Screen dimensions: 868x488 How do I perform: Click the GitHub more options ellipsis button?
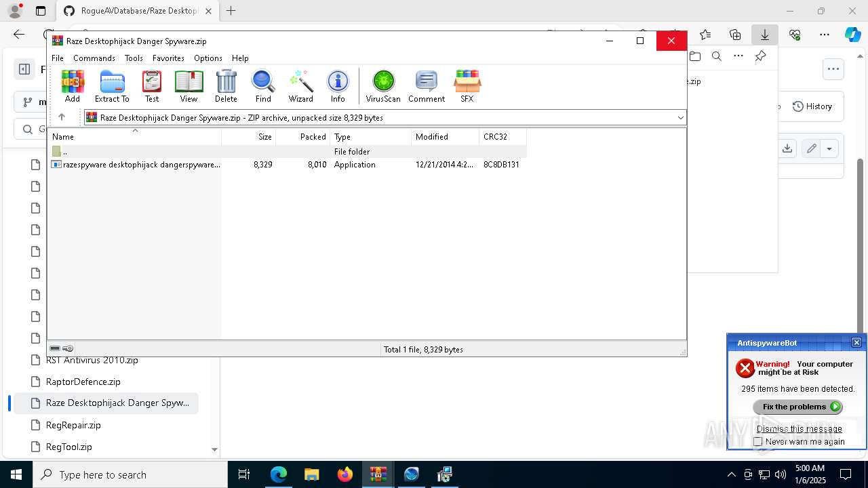(833, 69)
